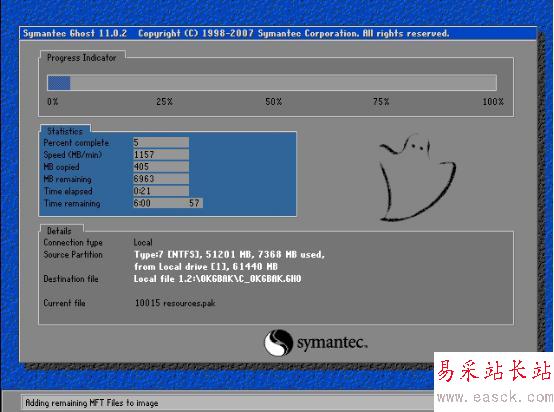
Task: Click the speed value '1157'
Action: [144, 155]
